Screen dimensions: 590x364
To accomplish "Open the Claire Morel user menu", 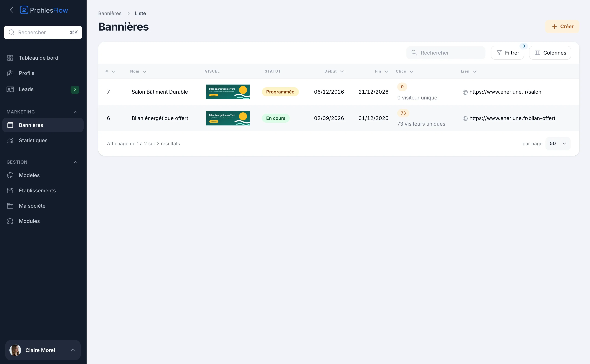I will pos(43,350).
